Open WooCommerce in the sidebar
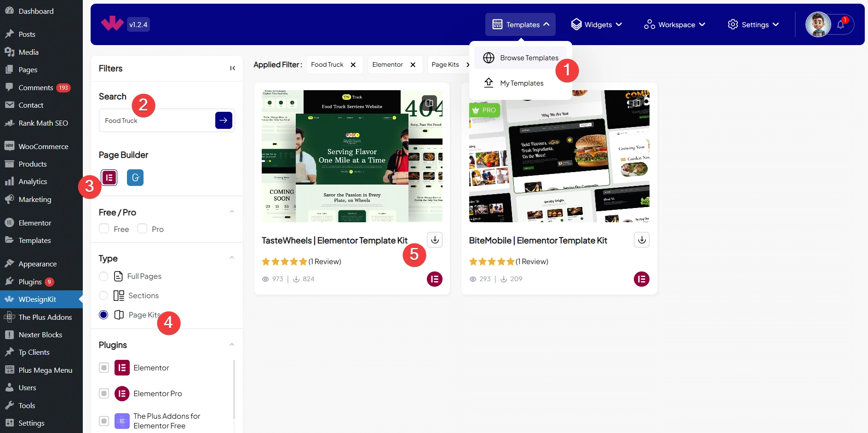This screenshot has width=868, height=433. click(x=43, y=146)
